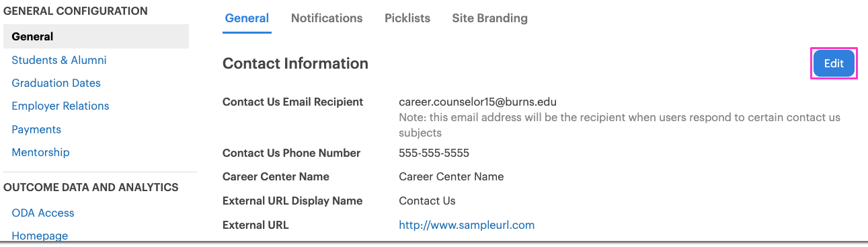Viewport: 868px width, 247px height.
Task: Click the Contact Information section heading
Action: tap(295, 63)
